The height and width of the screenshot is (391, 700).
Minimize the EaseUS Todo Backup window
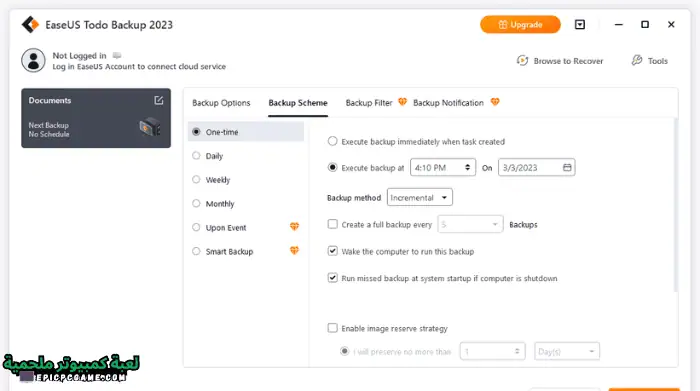point(618,25)
